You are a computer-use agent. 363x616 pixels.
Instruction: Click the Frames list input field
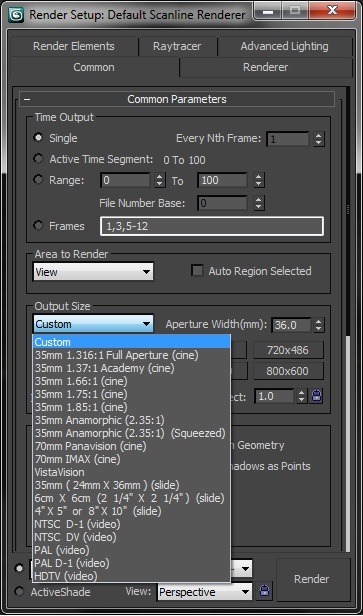pos(212,226)
